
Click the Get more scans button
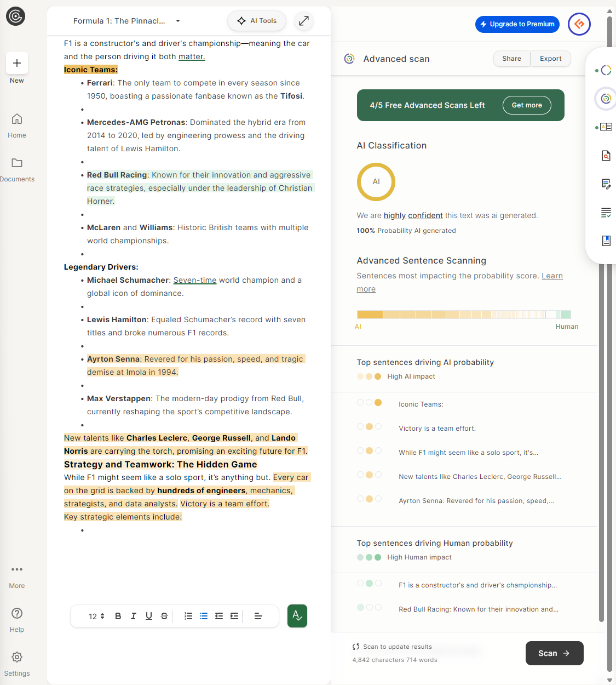coord(527,105)
